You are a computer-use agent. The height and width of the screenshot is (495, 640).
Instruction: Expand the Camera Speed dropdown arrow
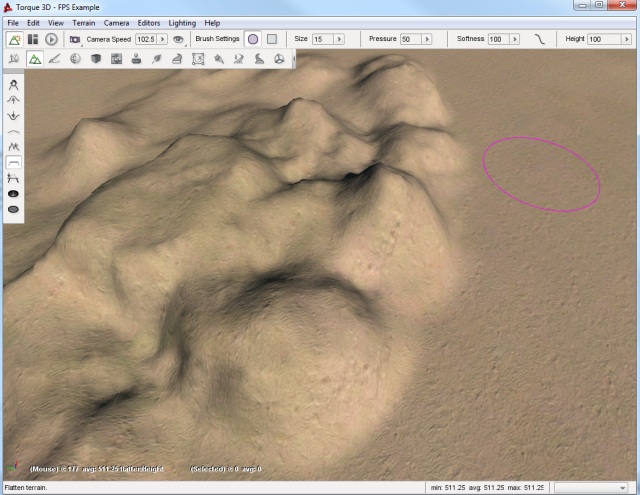click(164, 39)
